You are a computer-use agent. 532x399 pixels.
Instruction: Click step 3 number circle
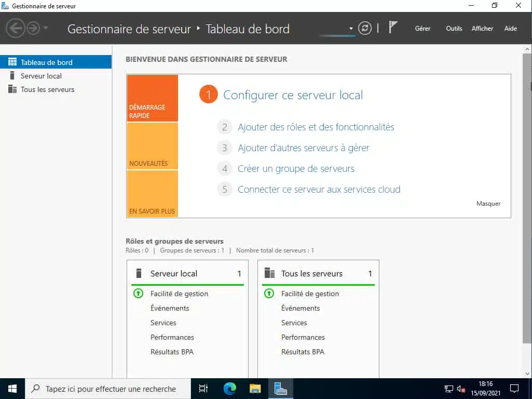[224, 148]
